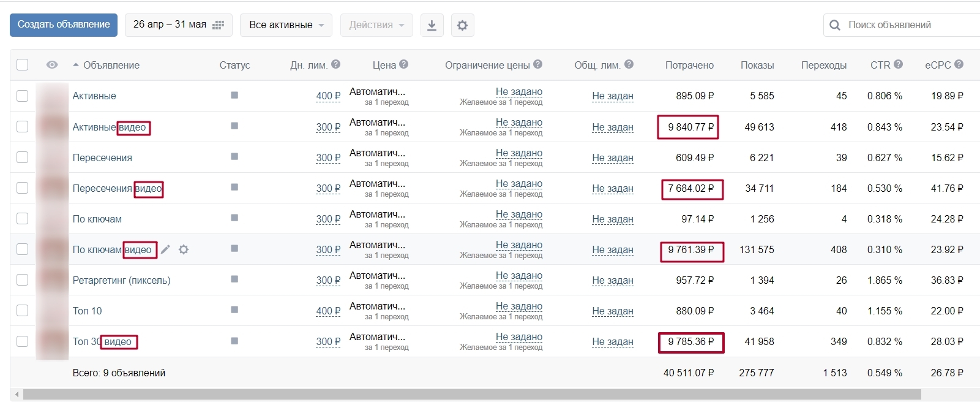Expand the Действия dropdown menu

point(376,25)
